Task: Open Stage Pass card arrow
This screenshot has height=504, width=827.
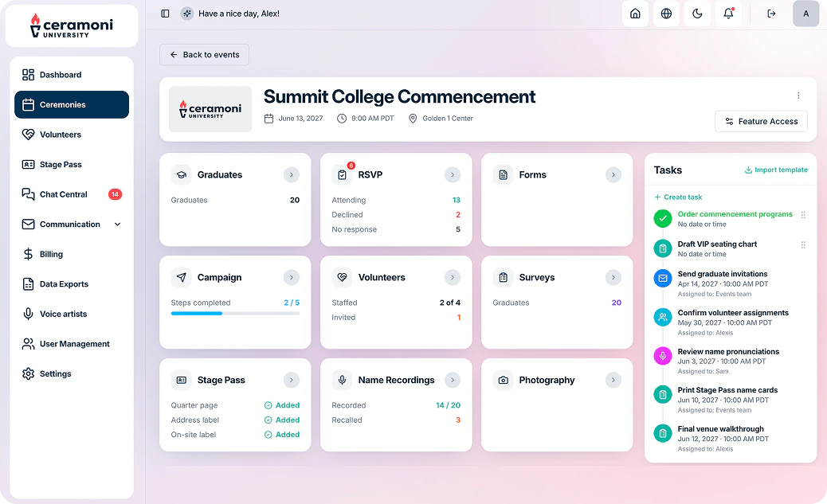Action: pyautogui.click(x=291, y=380)
